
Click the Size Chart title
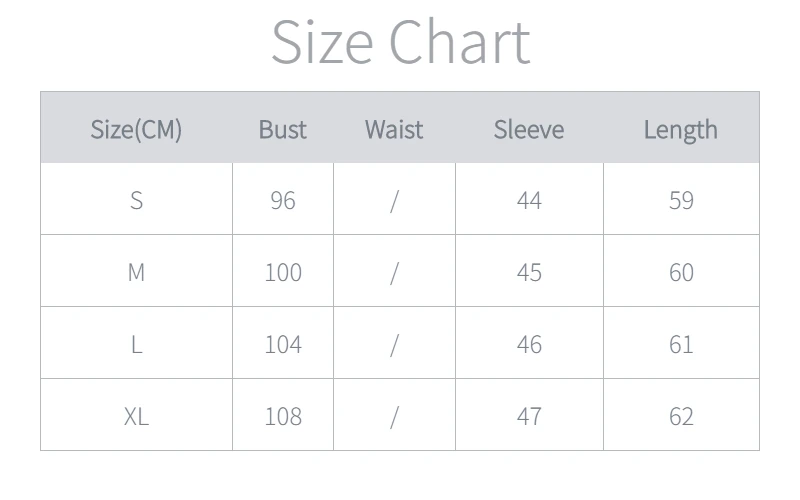click(400, 42)
